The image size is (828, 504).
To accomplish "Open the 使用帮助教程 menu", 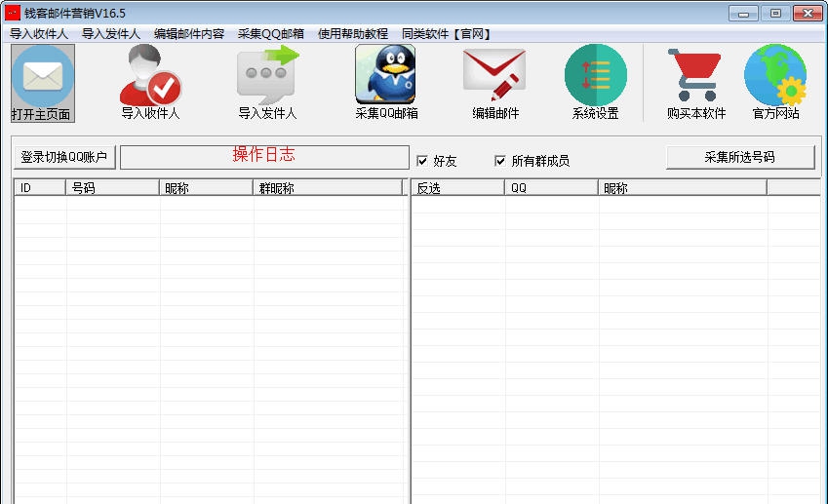I will pos(353,34).
